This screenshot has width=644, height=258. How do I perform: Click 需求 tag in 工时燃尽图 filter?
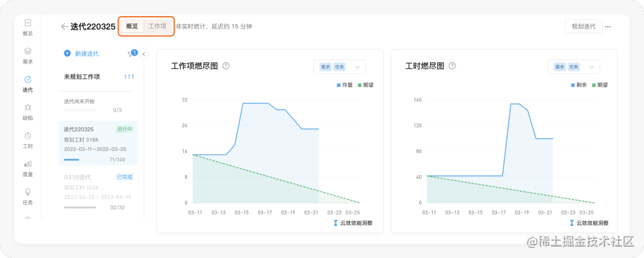point(559,67)
